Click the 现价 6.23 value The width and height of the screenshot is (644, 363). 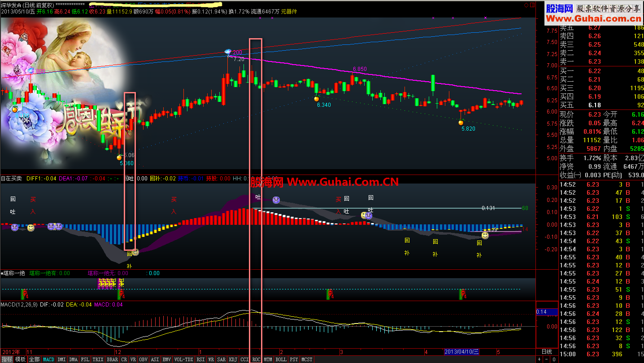point(595,114)
